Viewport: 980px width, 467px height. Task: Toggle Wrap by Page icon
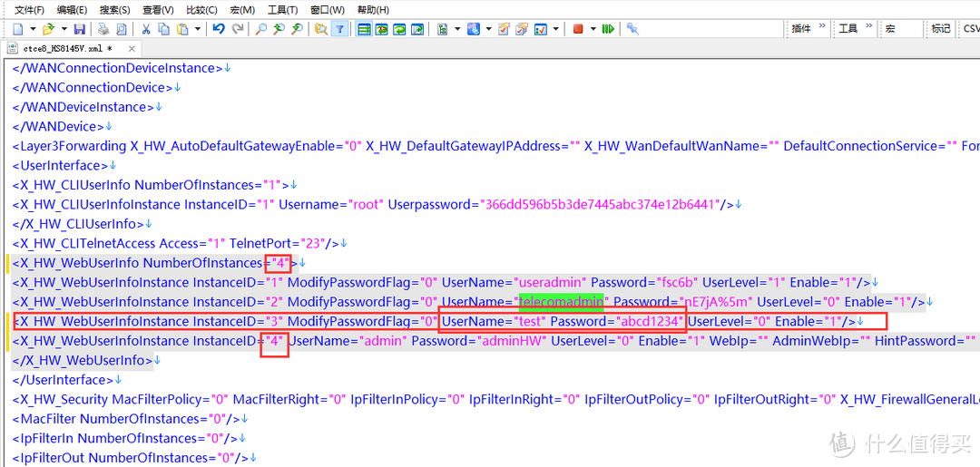416,29
